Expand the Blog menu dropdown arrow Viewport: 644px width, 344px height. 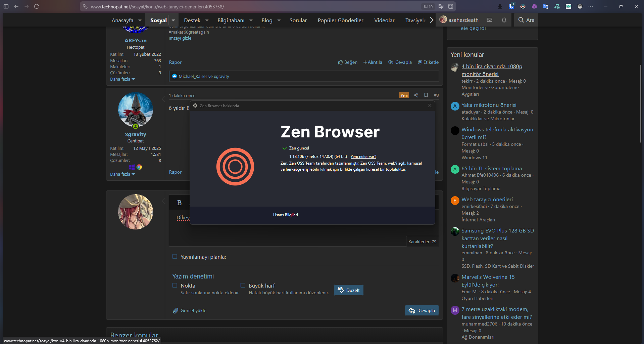279,20
